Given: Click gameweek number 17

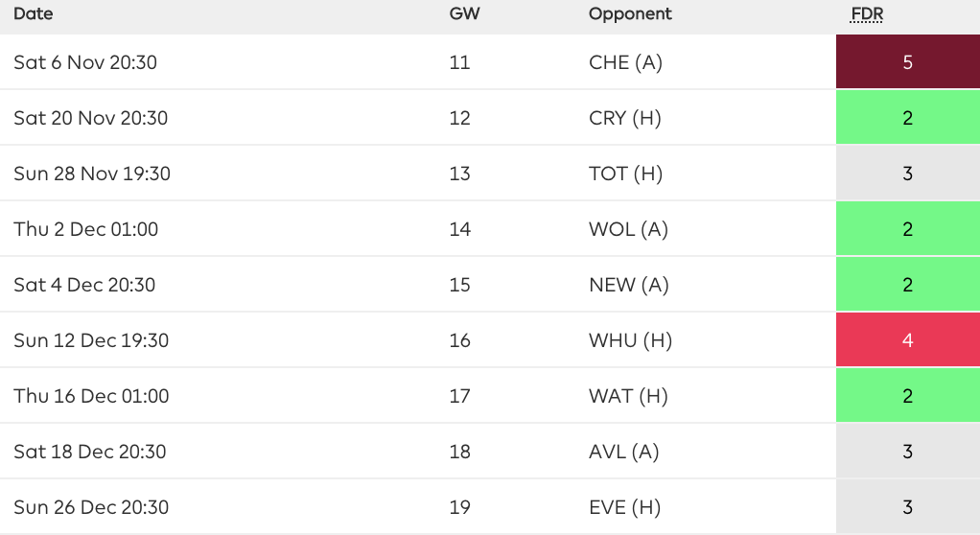Looking at the screenshot, I should [x=459, y=396].
